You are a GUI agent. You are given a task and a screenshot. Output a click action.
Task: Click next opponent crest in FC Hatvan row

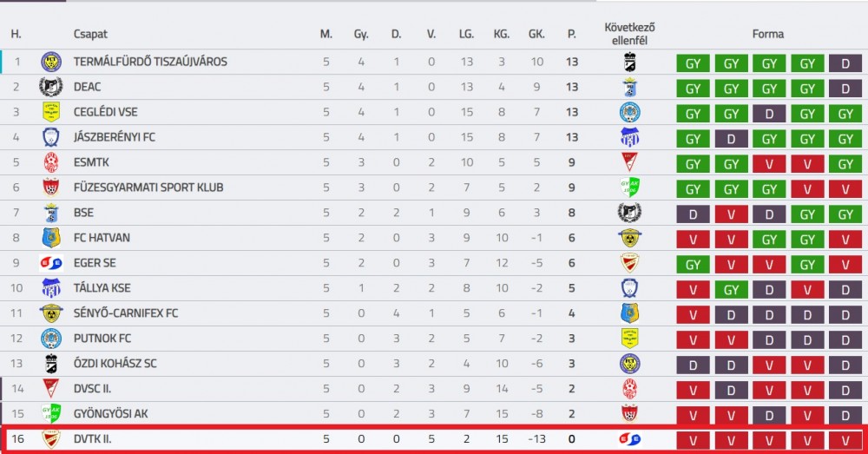pyautogui.click(x=629, y=238)
